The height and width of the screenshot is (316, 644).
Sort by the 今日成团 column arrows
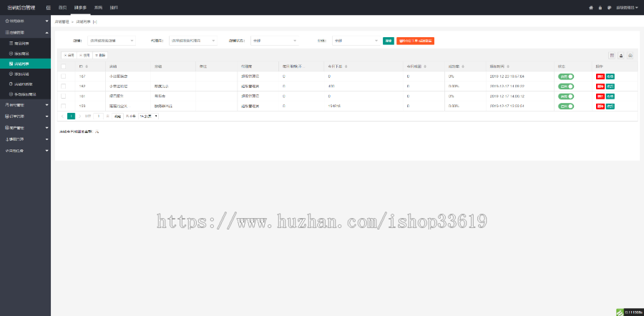click(424, 66)
